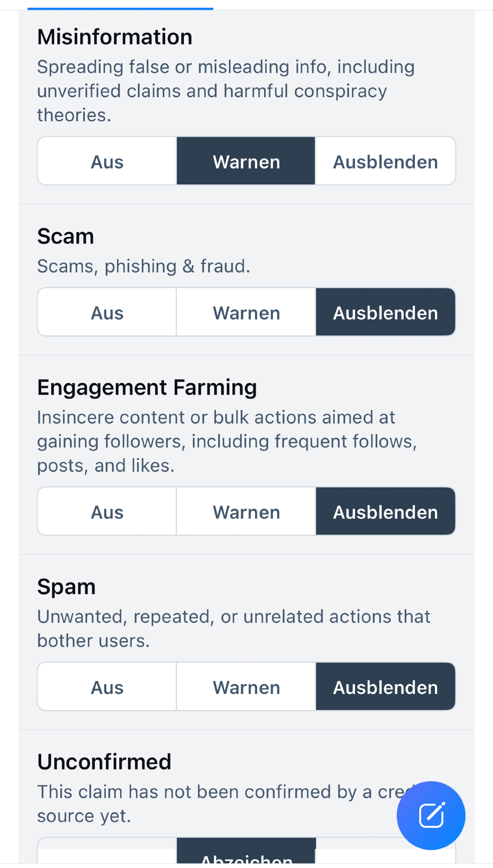Viewport: 493px width, 868px height.
Task: Set Misinformation to Ausblenden
Action: pyautogui.click(x=385, y=161)
